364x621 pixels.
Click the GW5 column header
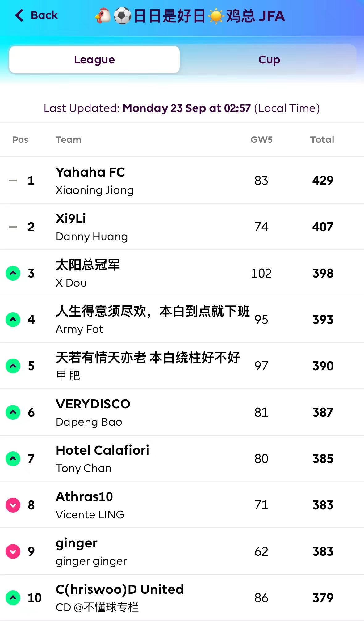[x=261, y=140]
